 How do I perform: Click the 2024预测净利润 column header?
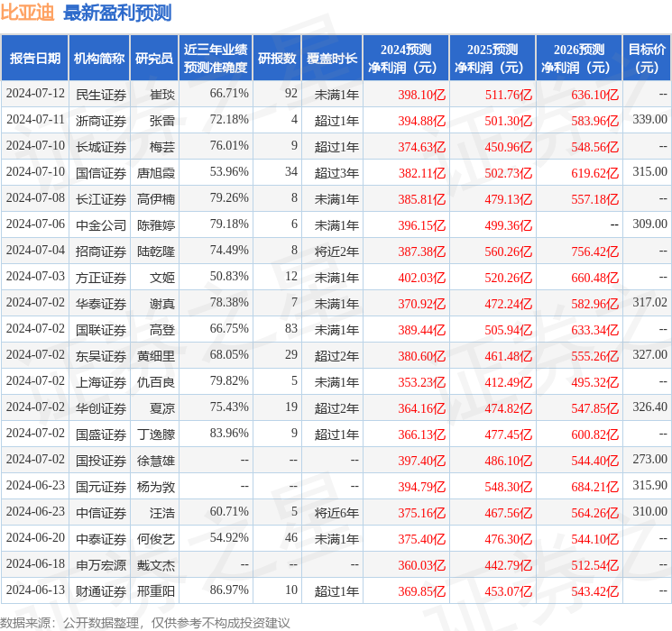click(406, 58)
